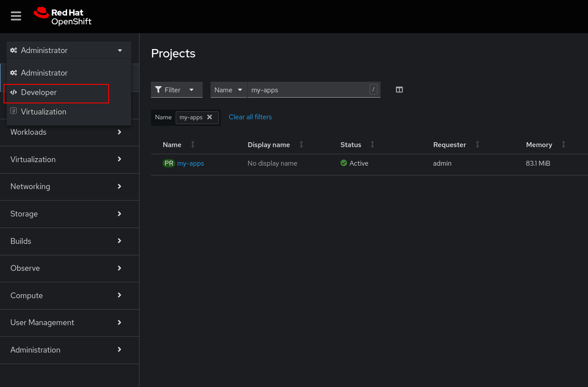This screenshot has width=588, height=387.
Task: Open the Filter dropdown
Action: (x=176, y=90)
